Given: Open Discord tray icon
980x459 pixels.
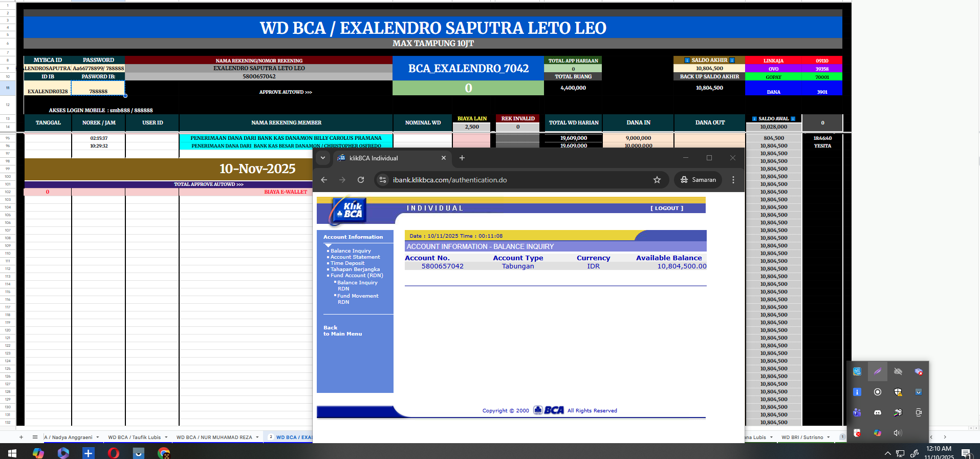Looking at the screenshot, I should (878, 412).
